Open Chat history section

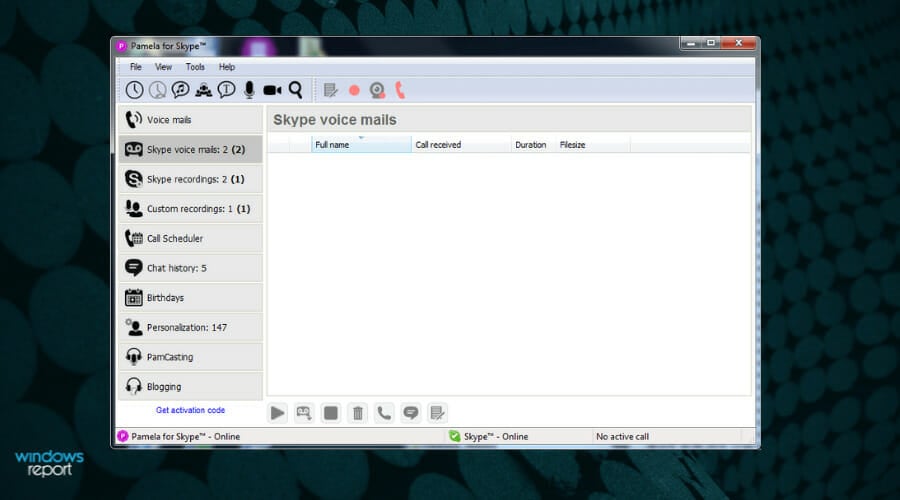191,268
